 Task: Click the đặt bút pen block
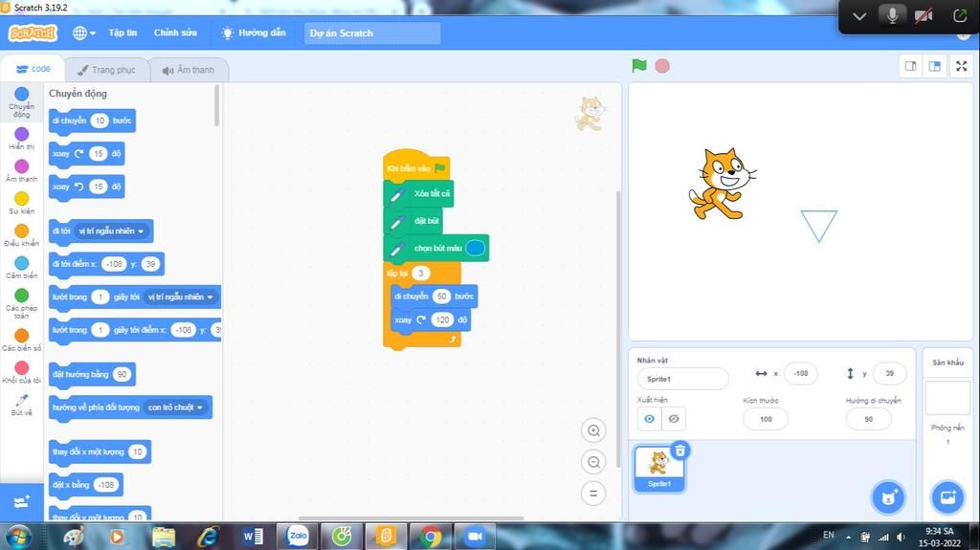413,221
